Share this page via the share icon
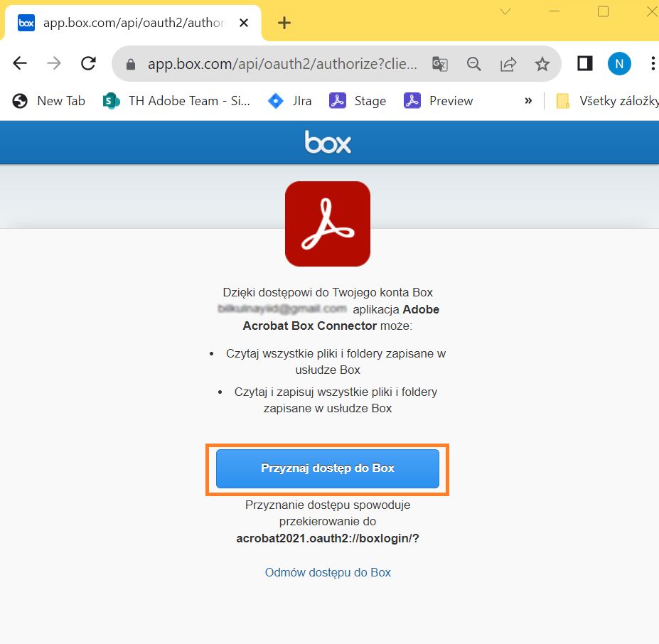The height and width of the screenshot is (644, 659). (x=508, y=64)
